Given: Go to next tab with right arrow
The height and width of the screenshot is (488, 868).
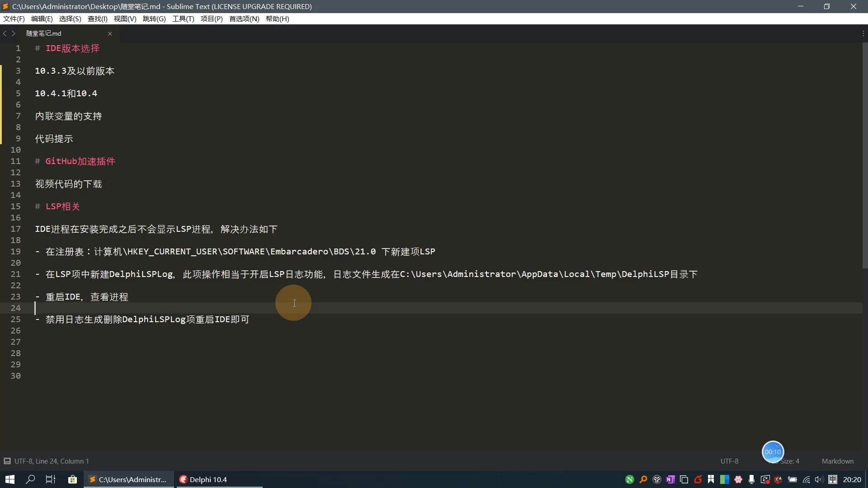Looking at the screenshot, I should pyautogui.click(x=14, y=33).
